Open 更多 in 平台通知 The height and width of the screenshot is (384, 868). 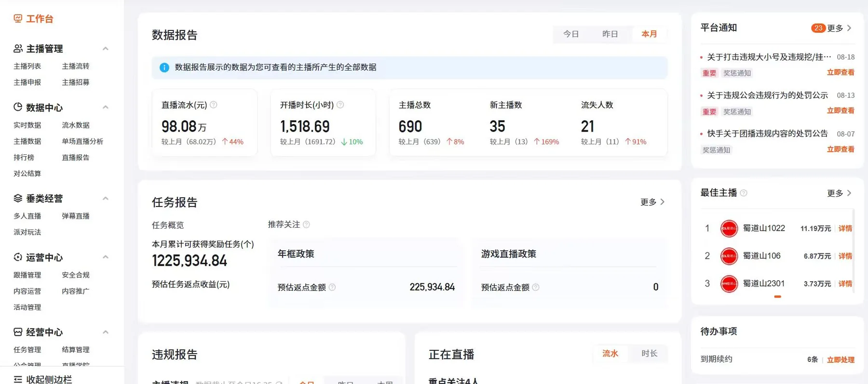839,28
